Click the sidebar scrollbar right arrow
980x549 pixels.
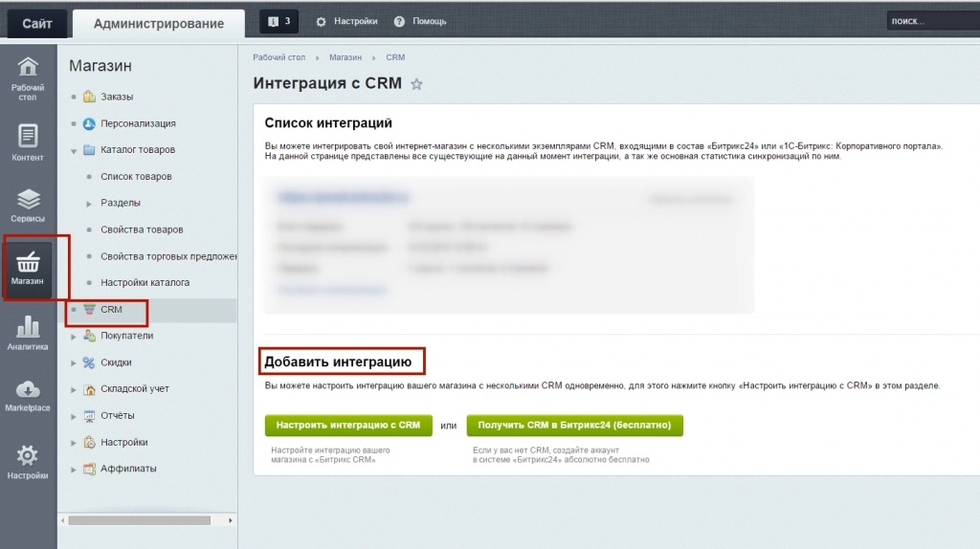point(230,520)
